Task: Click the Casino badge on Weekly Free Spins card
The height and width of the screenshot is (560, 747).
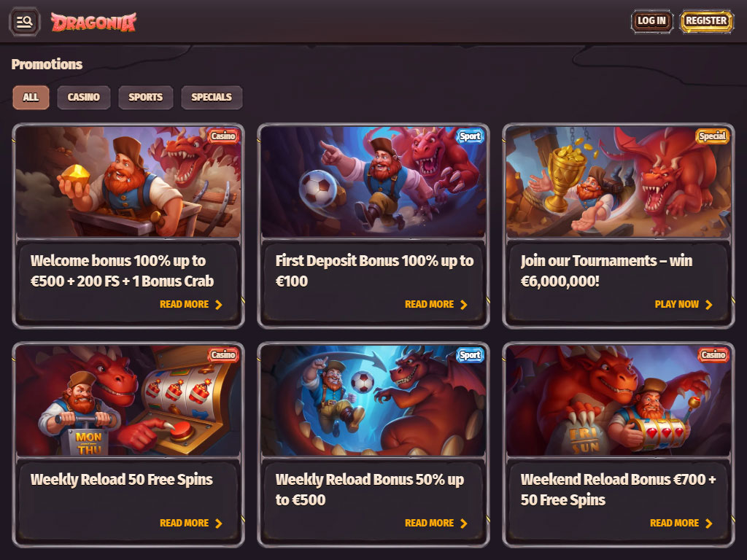Action: [x=223, y=355]
